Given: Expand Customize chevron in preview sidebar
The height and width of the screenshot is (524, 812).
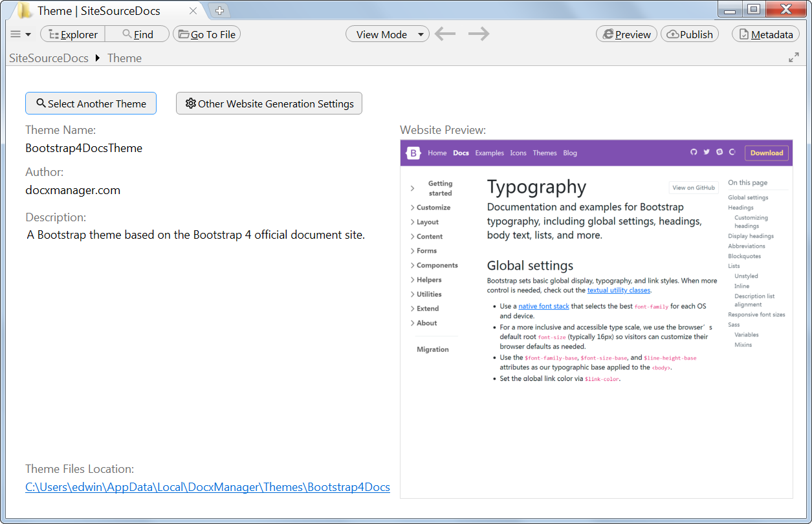Looking at the screenshot, I should [413, 208].
